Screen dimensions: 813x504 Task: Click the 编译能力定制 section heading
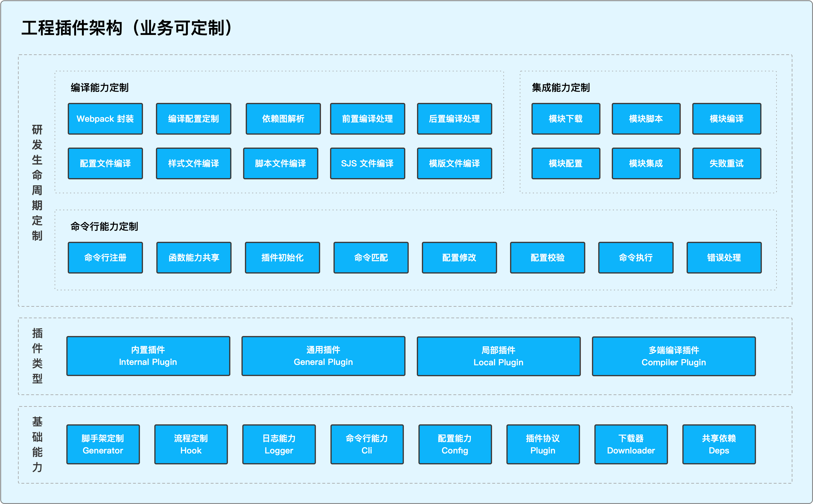[99, 88]
